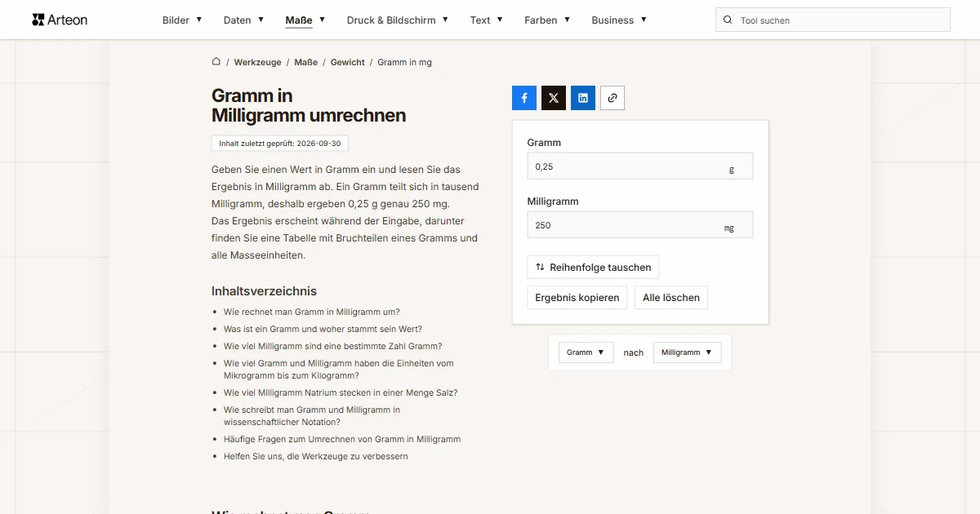Open the Text menu
The width and height of the screenshot is (980, 514).
pyautogui.click(x=487, y=20)
